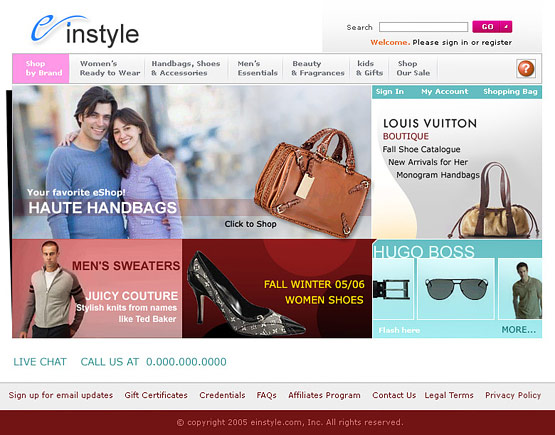The image size is (555, 435).
Task: Click the BOUTIQUE link
Action: click(406, 137)
